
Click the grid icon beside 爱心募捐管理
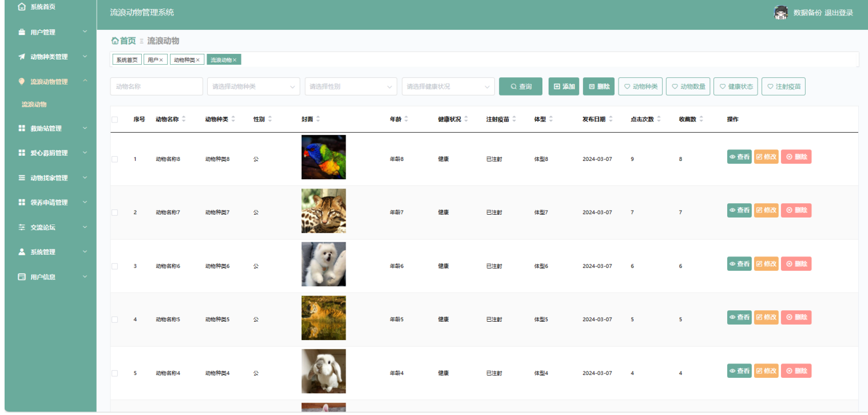tap(22, 153)
